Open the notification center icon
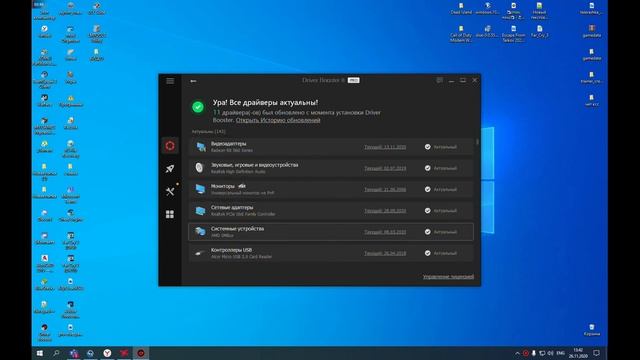Viewport: 640px width, 360px height. pos(596,353)
